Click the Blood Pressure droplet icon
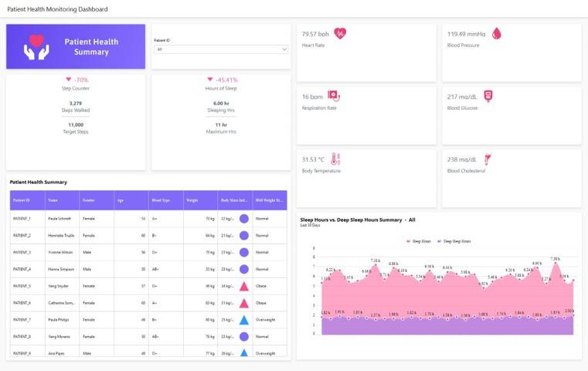 coord(497,33)
